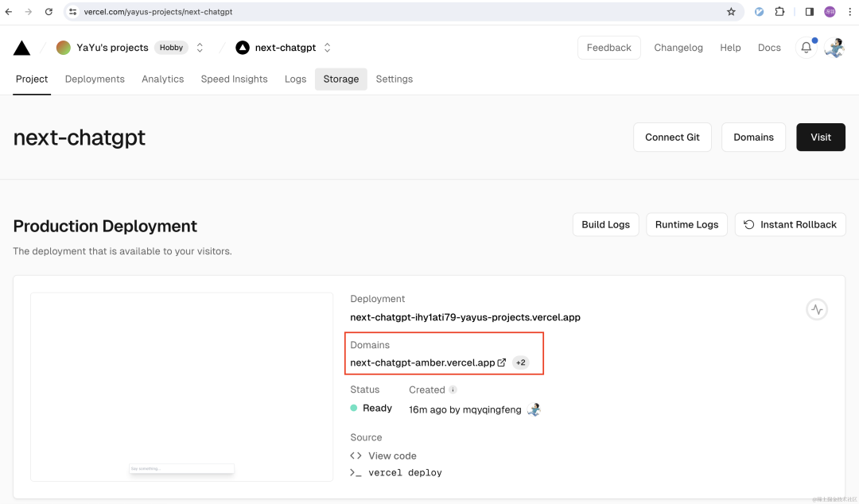859x504 pixels.
Task: Click the black Visit button
Action: pos(821,137)
